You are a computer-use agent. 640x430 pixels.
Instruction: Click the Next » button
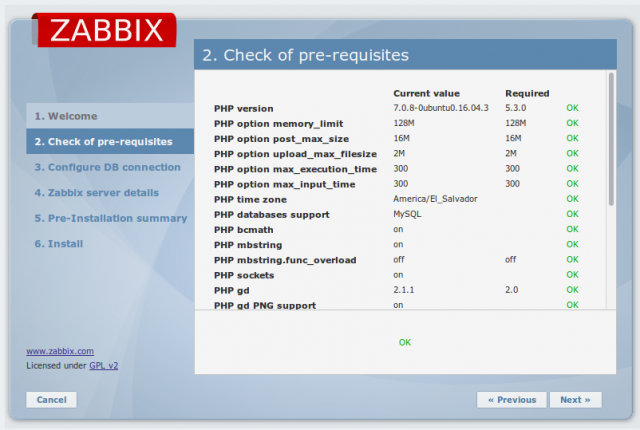[576, 400]
